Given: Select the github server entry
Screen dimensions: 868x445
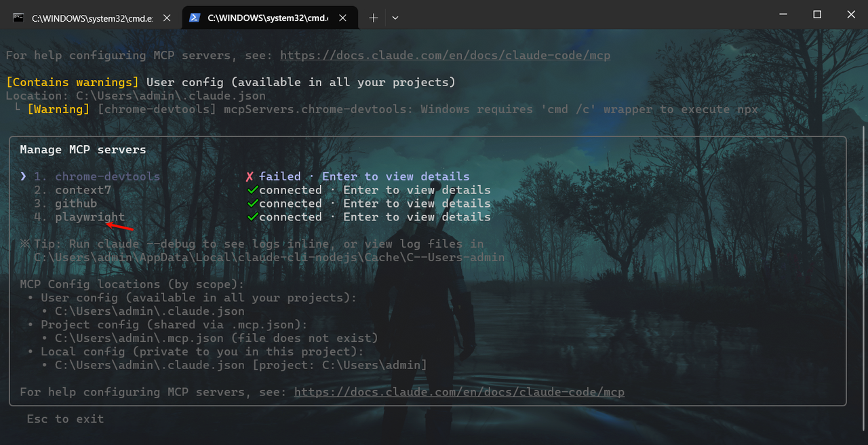Looking at the screenshot, I should pos(75,203).
